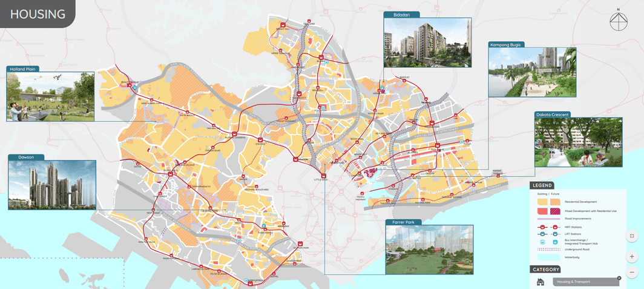
Task: Click the Category panel header
Action: tap(545, 270)
